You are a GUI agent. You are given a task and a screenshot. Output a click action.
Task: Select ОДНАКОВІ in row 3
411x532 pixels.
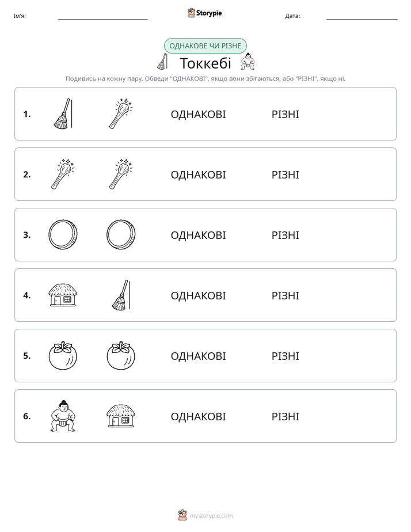(x=198, y=235)
